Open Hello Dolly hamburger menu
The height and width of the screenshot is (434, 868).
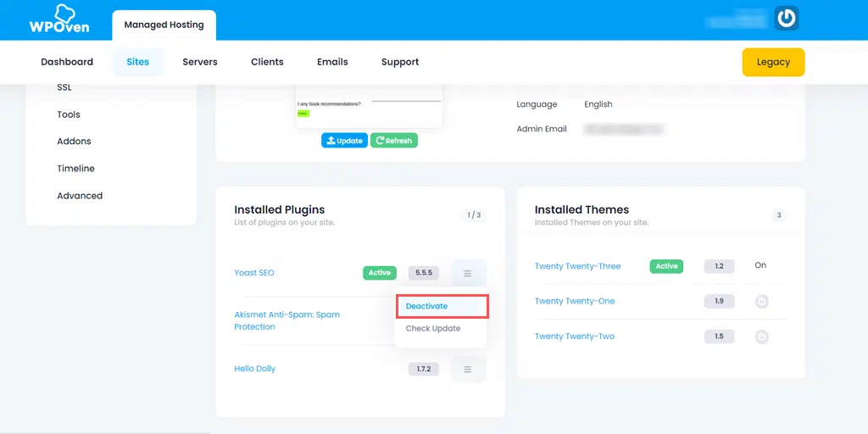468,370
